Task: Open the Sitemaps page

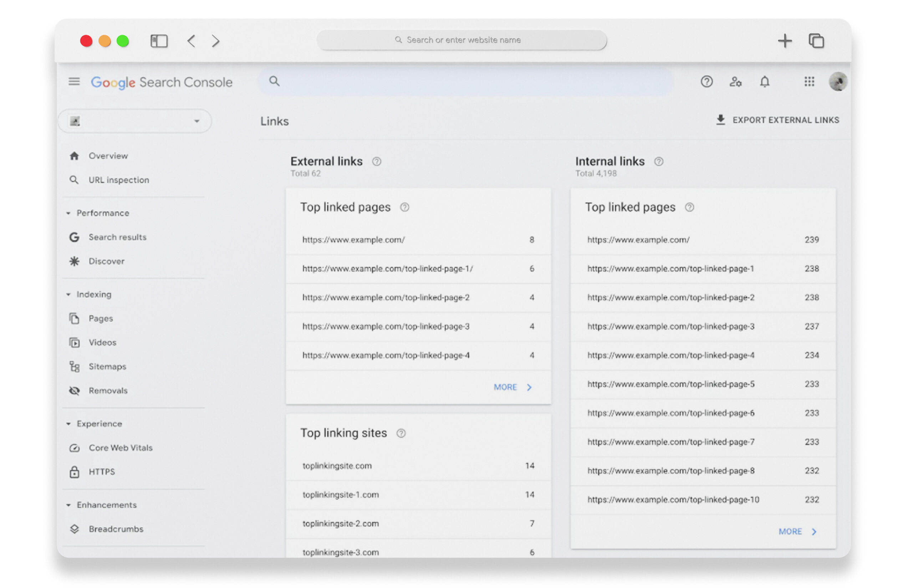Action: pyautogui.click(x=107, y=367)
